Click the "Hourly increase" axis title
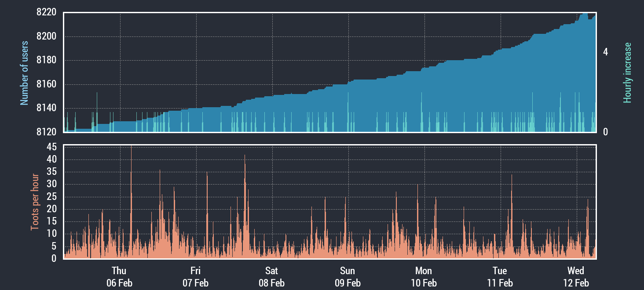Image resolution: width=644 pixels, height=290 pixels. point(627,73)
